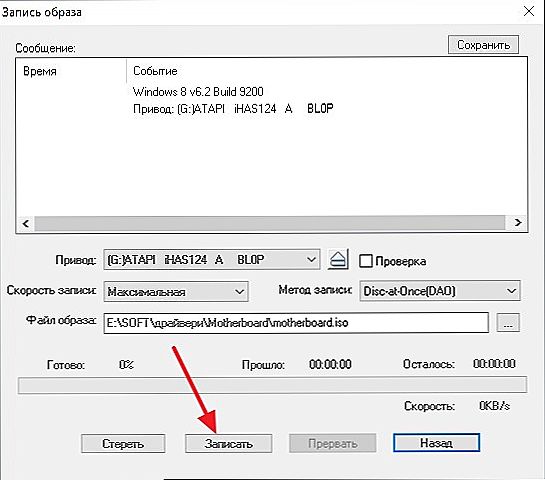Click the Назад button
This screenshot has width=545, height=480.
pos(437,442)
